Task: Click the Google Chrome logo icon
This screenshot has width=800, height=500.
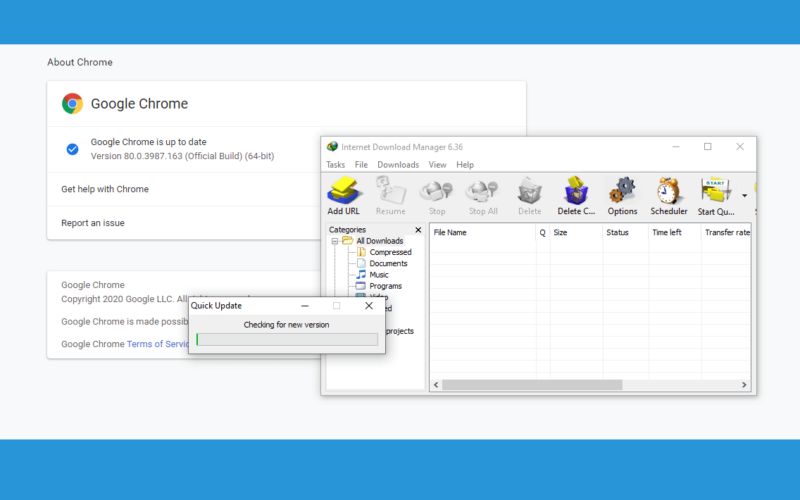Action: coord(72,104)
